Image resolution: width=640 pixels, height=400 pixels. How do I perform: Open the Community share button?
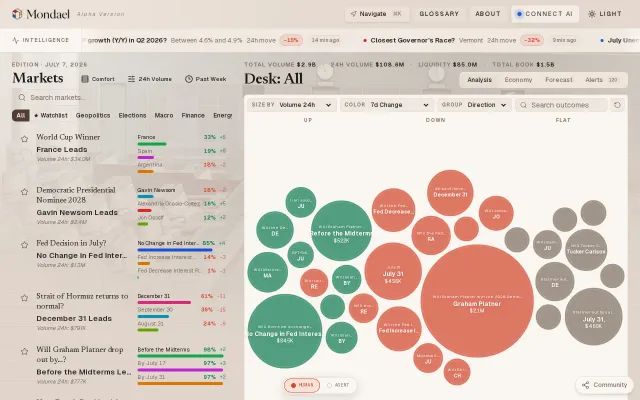(604, 385)
